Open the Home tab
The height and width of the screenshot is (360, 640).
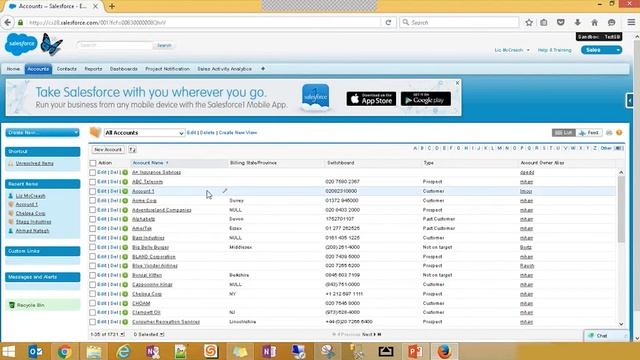click(x=13, y=69)
